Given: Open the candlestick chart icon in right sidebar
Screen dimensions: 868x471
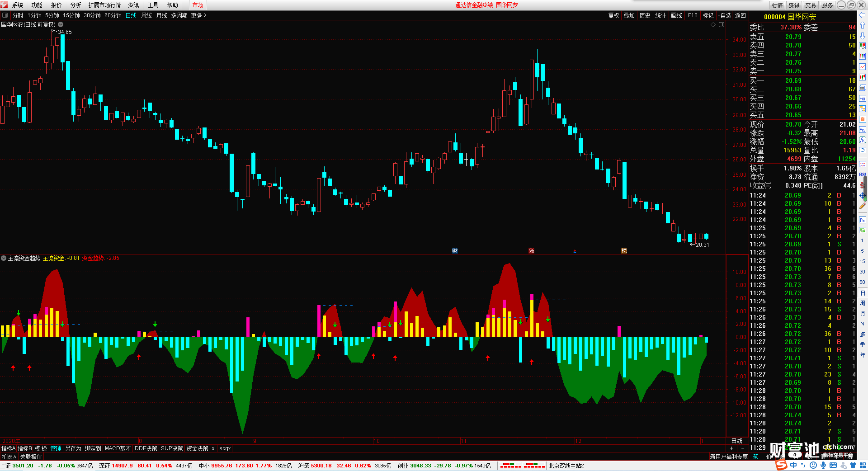Looking at the screenshot, I should (863, 77).
